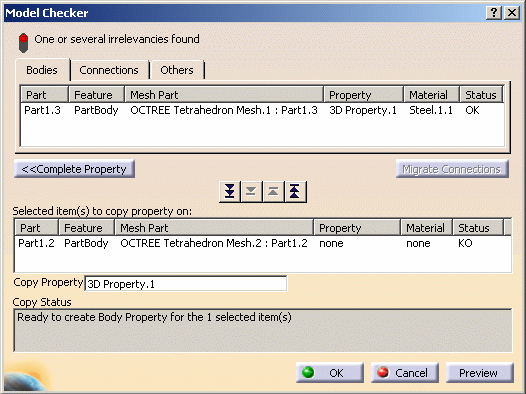Image resolution: width=526 pixels, height=394 pixels.
Task: Click the Property header in lower table
Action: click(357, 228)
